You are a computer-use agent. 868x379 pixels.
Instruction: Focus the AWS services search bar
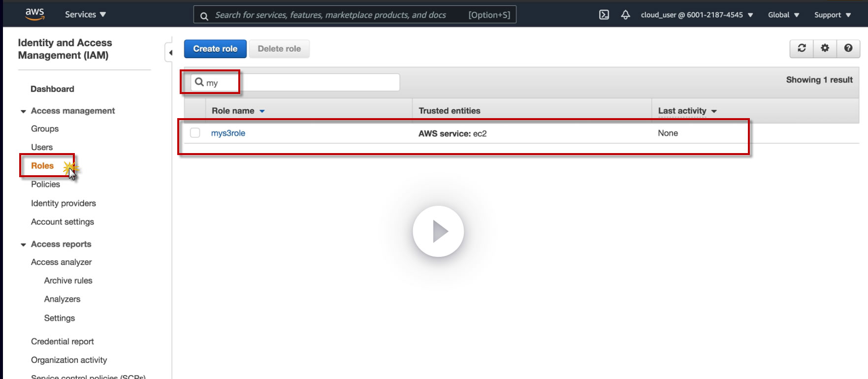coord(355,15)
